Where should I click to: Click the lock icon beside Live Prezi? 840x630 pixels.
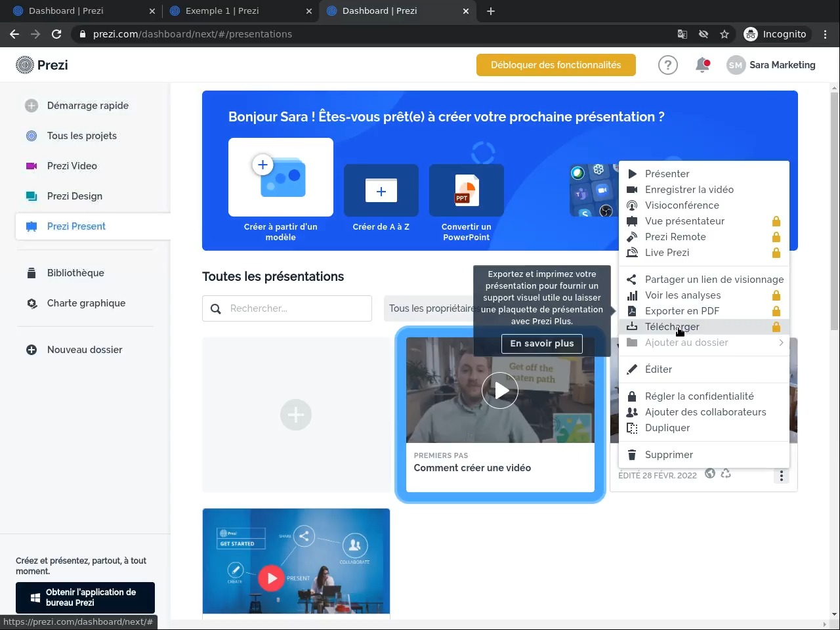click(776, 253)
